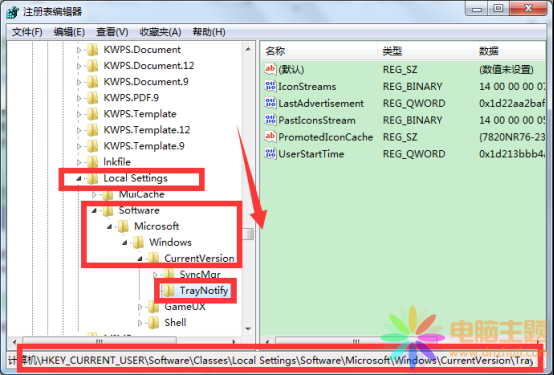Click the (数值未设置) data cell
This screenshot has height=375, width=554.
point(506,70)
